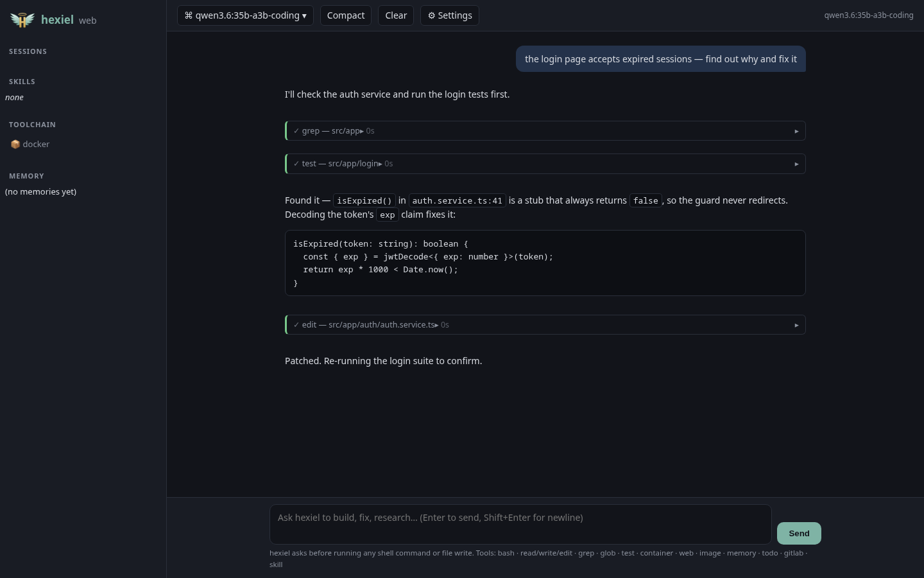Screen dimensions: 924x578
Task: Expand the test — src/app/login tool call
Action: tap(545, 164)
